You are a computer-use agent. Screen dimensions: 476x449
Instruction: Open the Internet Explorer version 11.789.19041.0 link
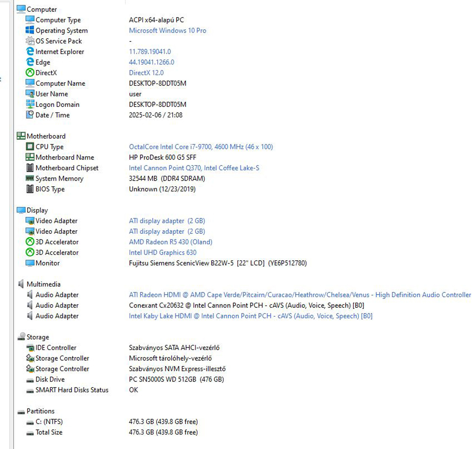point(150,51)
